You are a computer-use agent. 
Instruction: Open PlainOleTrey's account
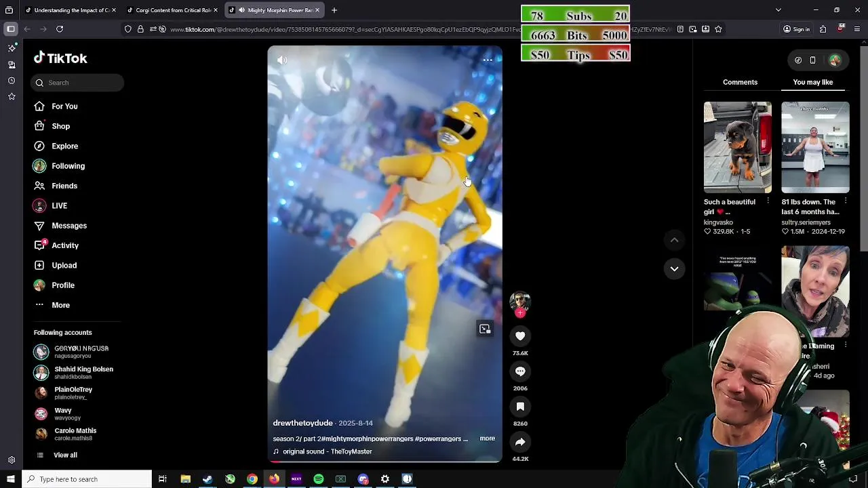coord(64,393)
